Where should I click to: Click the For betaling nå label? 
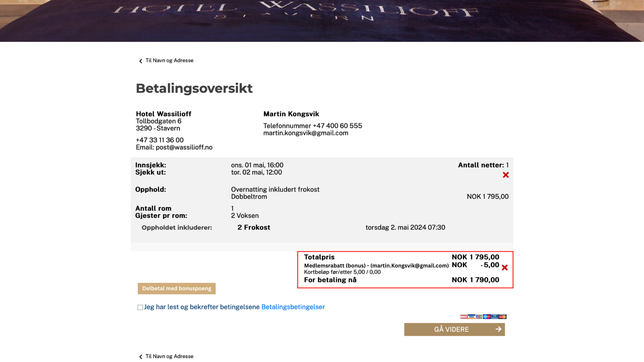[x=330, y=280]
